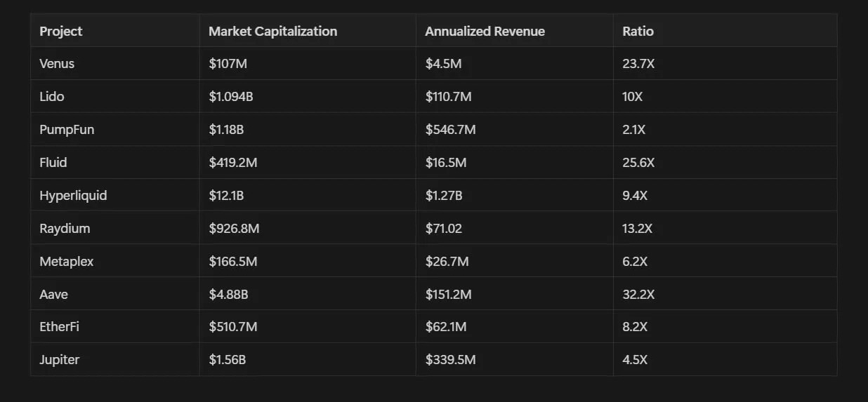Click the Market Capitalization column header
The width and height of the screenshot is (868, 402).
[x=272, y=31]
